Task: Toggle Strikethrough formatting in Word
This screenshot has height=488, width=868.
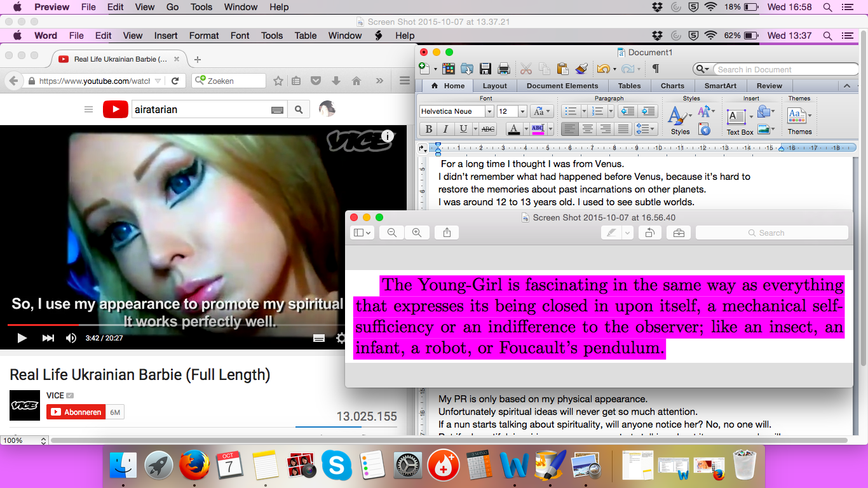Action: tap(487, 129)
